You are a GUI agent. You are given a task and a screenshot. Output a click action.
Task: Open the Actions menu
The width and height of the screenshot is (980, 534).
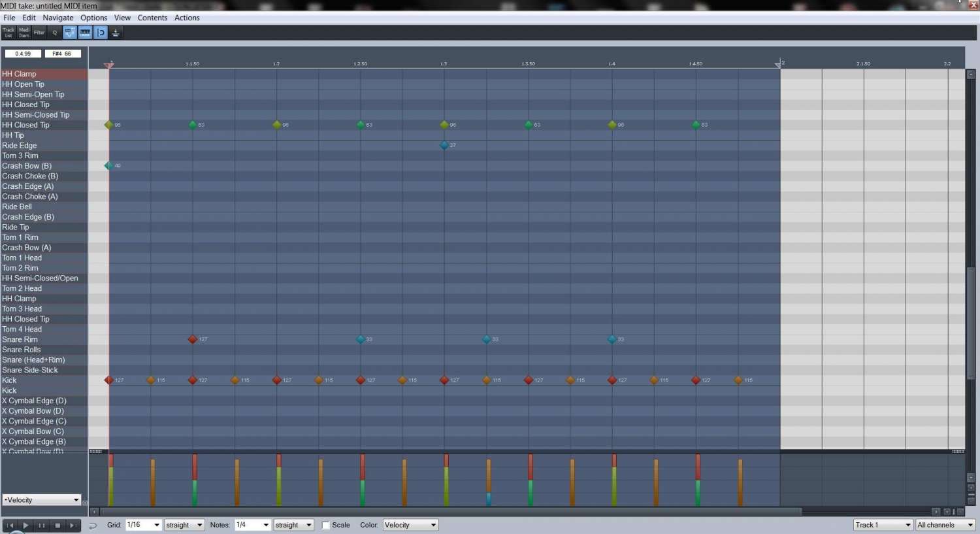click(187, 18)
